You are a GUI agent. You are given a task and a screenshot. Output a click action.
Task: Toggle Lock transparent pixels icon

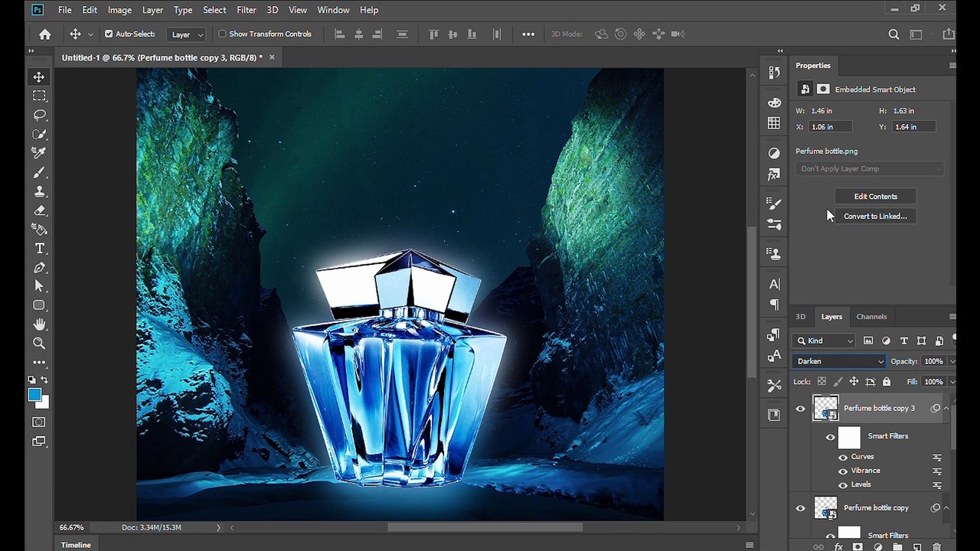coord(822,381)
